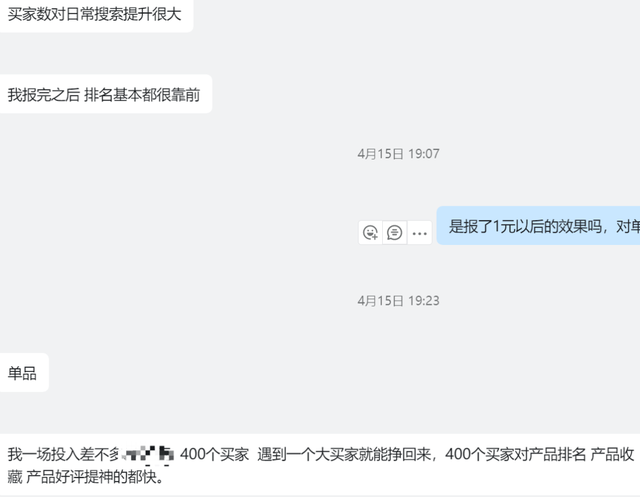Open the three-dot more options menu
Viewport: 640px width, 497px height.
[x=420, y=232]
